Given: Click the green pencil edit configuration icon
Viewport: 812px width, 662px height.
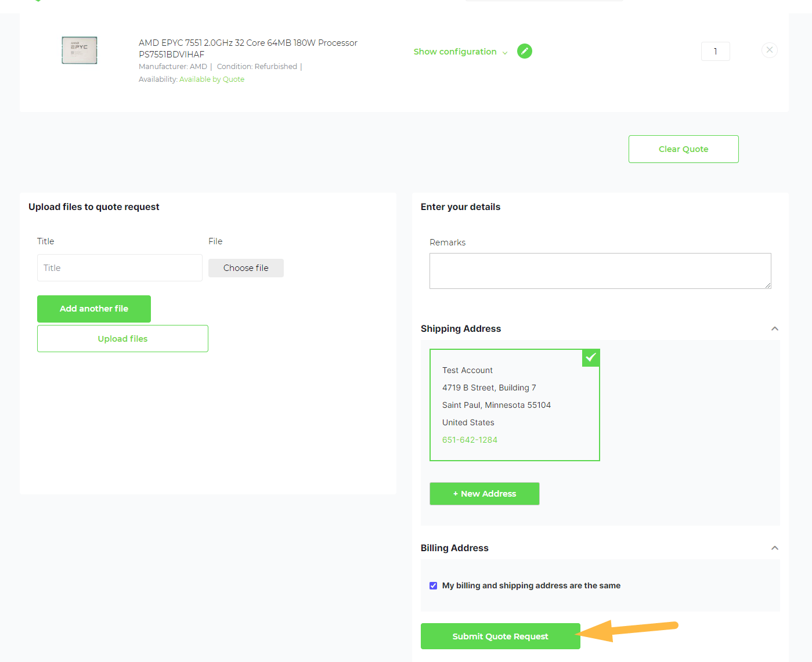Looking at the screenshot, I should click(525, 51).
